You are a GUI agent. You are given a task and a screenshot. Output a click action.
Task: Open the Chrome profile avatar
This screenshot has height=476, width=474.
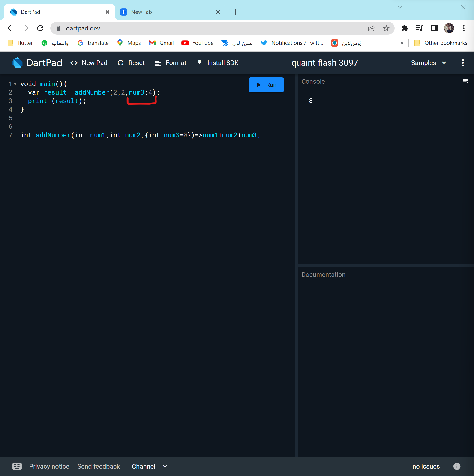click(x=449, y=28)
